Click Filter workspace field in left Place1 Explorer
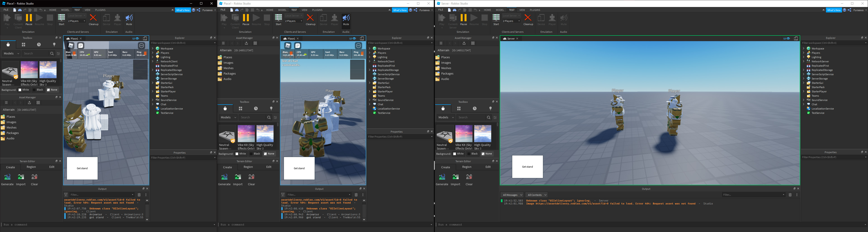Image resolution: width=868 pixels, height=232 pixels. point(183,43)
